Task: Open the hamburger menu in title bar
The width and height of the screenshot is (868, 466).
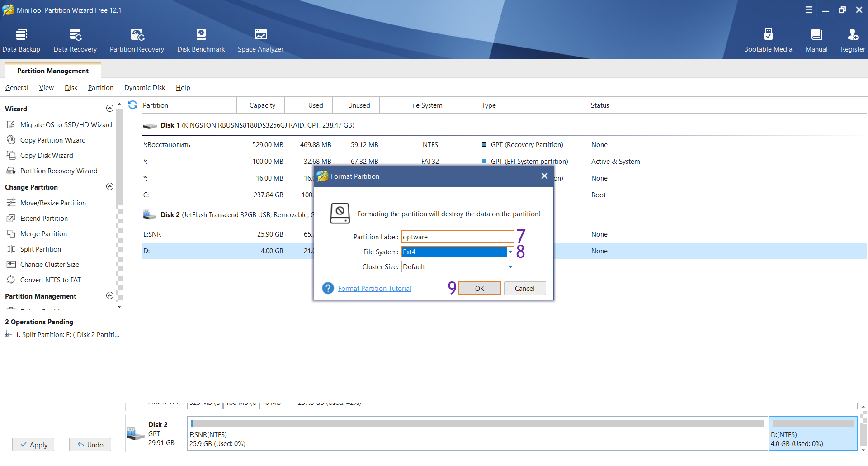Action: point(809,10)
